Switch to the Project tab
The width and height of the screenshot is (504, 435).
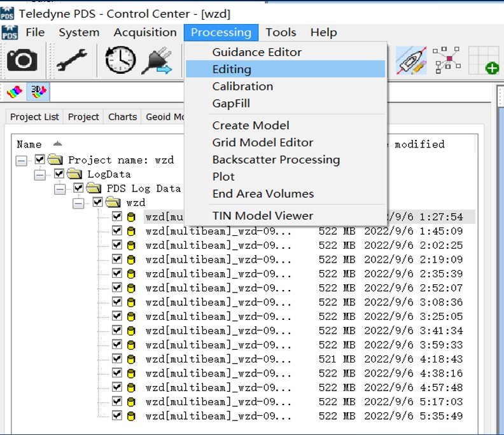[x=83, y=116]
